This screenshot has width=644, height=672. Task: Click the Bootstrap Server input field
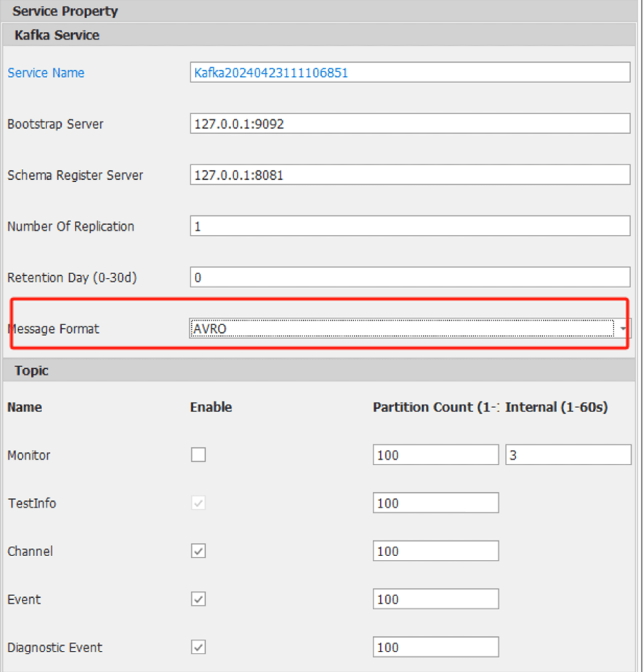click(x=410, y=124)
